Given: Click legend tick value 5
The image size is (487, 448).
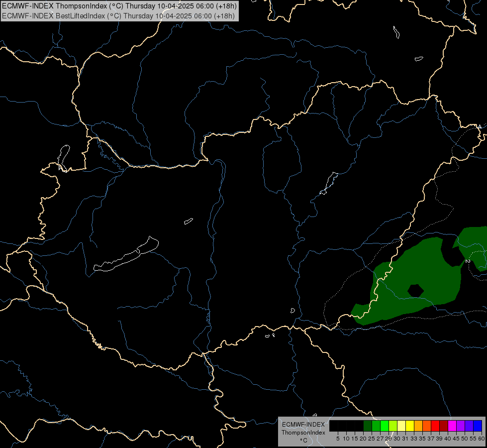Looking at the screenshot, I should pos(338,439).
